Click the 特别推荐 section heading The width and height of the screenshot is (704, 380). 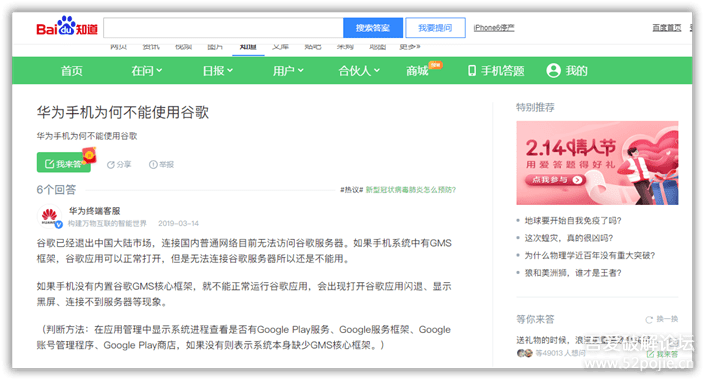click(x=535, y=107)
